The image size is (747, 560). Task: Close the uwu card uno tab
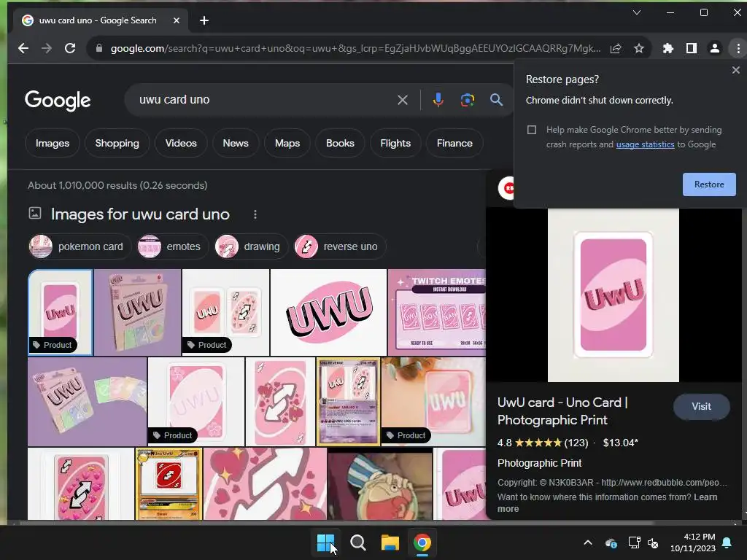(177, 20)
